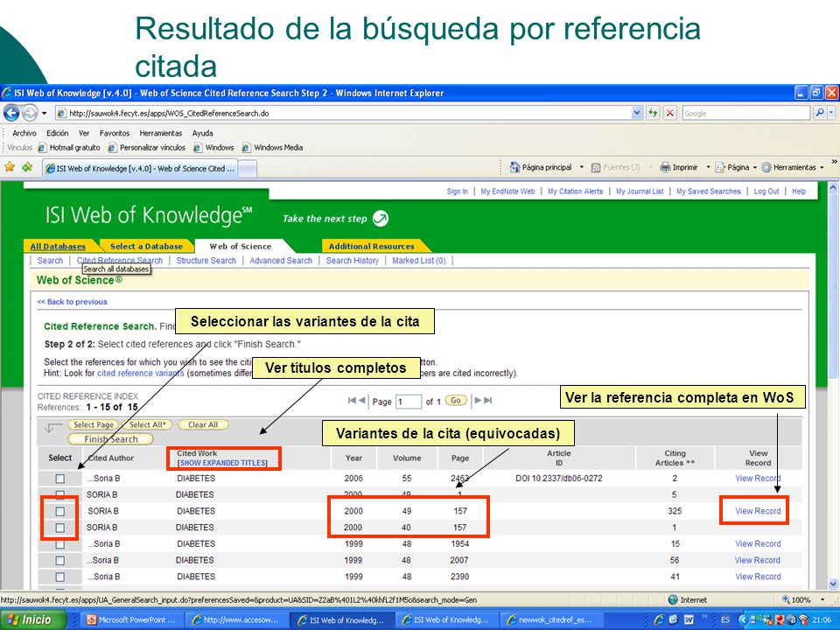This screenshot has height=630, width=840.
Task: Expand the Página dropdown arrow
Action: point(755,167)
